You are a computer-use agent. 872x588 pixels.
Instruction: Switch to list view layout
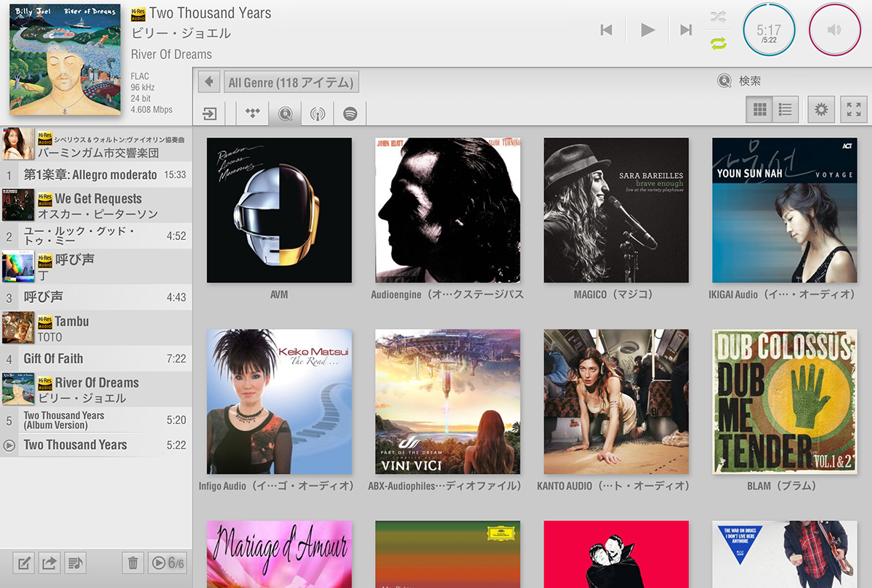[786, 110]
